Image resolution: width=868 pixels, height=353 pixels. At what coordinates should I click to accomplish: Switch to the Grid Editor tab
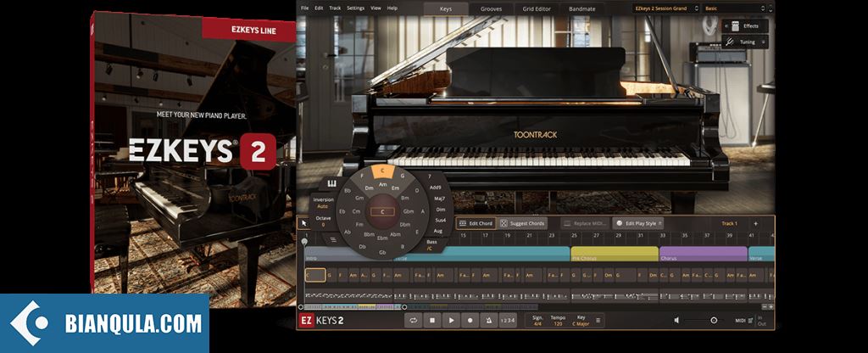(537, 8)
